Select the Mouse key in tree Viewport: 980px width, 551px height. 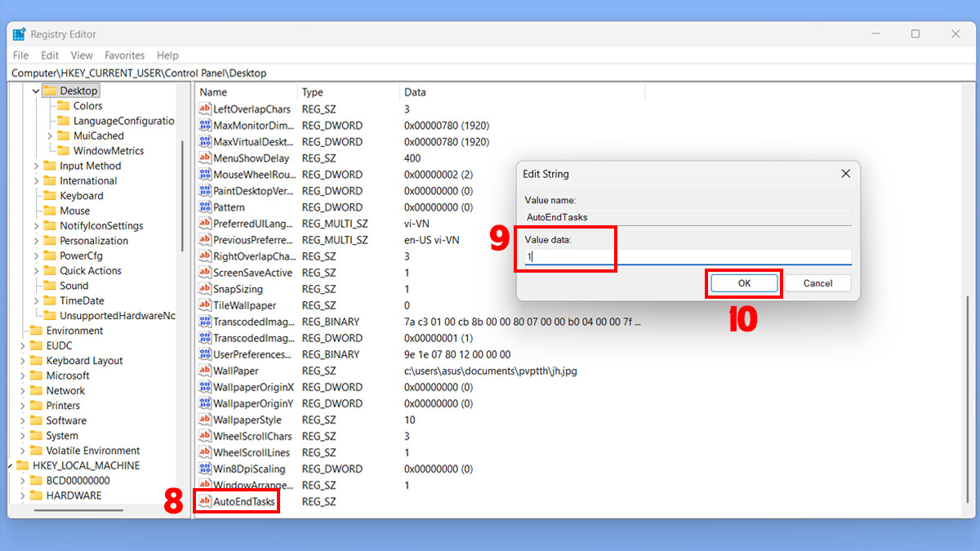(74, 211)
